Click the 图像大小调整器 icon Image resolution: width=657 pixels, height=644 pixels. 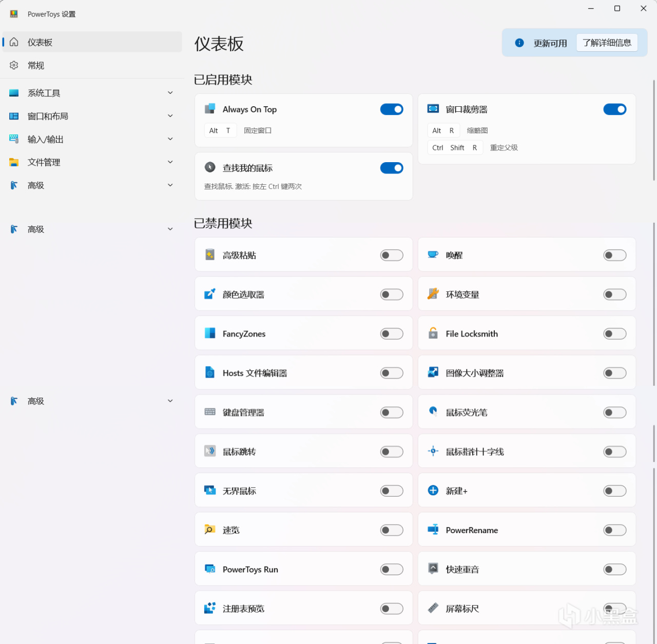click(433, 373)
